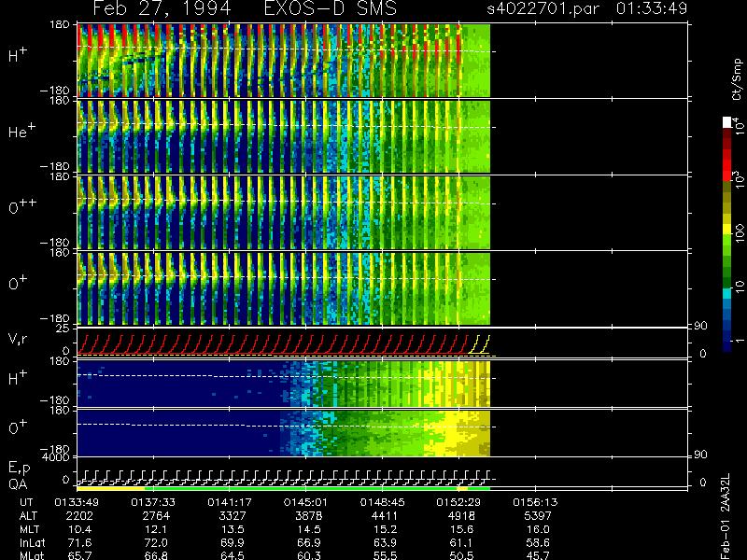Viewport: 747px width, 560px height.
Task: Click the date text 'Feb 27, 1994'
Action: pos(162,8)
